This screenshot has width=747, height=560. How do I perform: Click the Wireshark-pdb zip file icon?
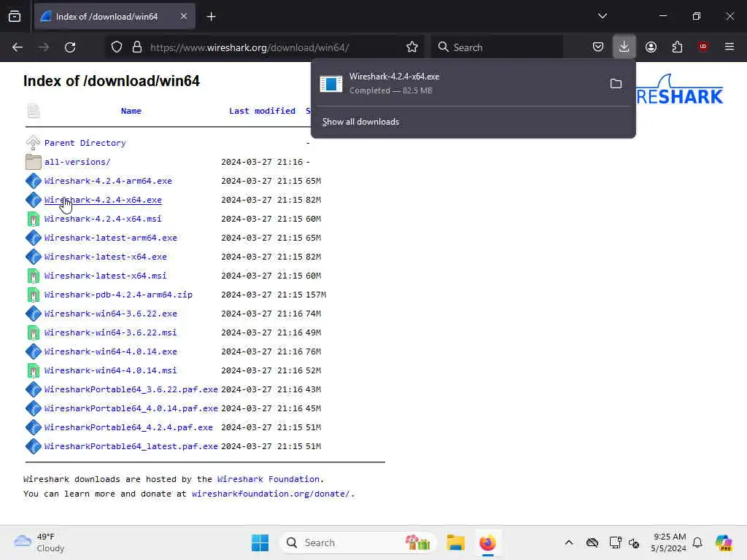[x=34, y=295]
